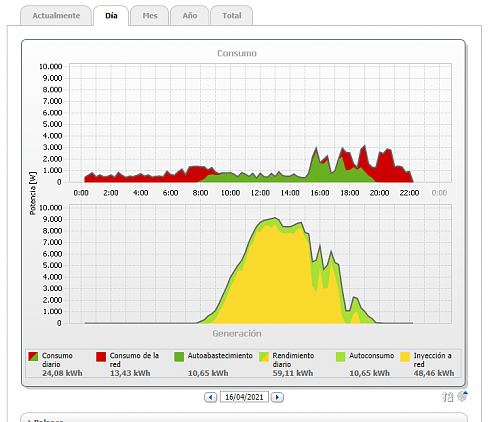Click the Inyección a red legend label
The width and height of the screenshot is (500, 422).
coord(432,360)
